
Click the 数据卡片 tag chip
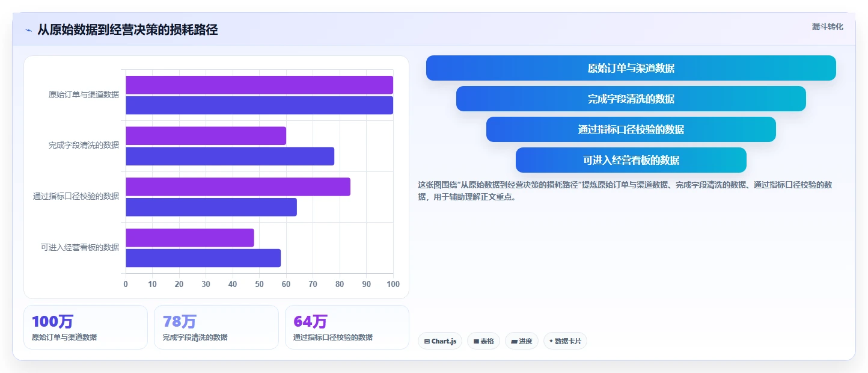[565, 341]
